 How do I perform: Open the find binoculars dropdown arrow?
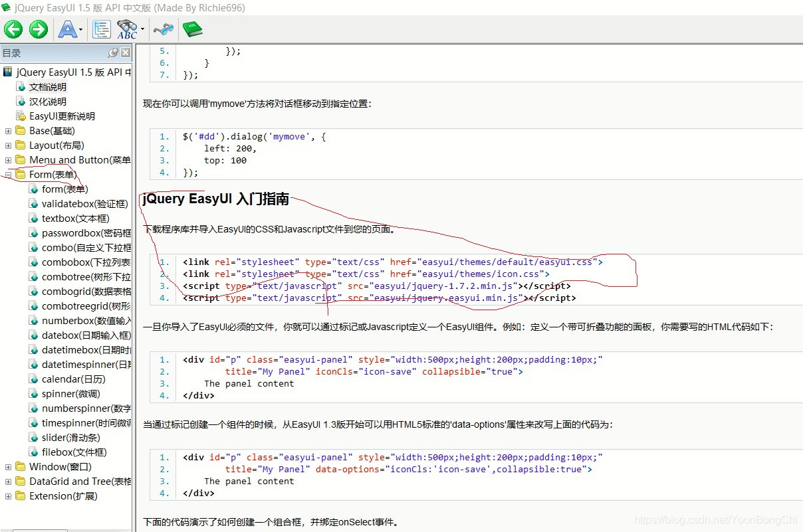142,30
